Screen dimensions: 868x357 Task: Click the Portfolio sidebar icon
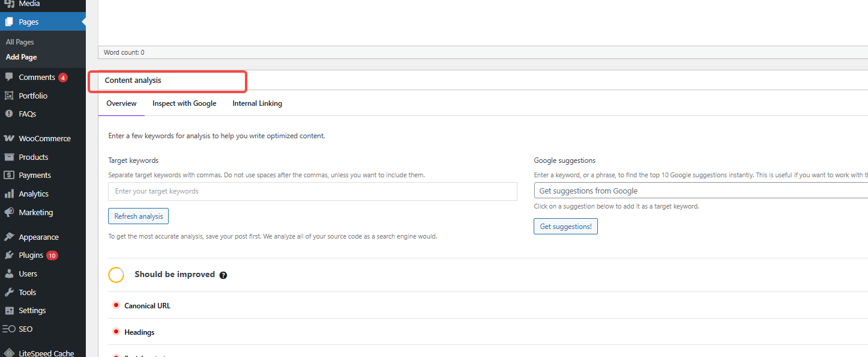(9, 96)
